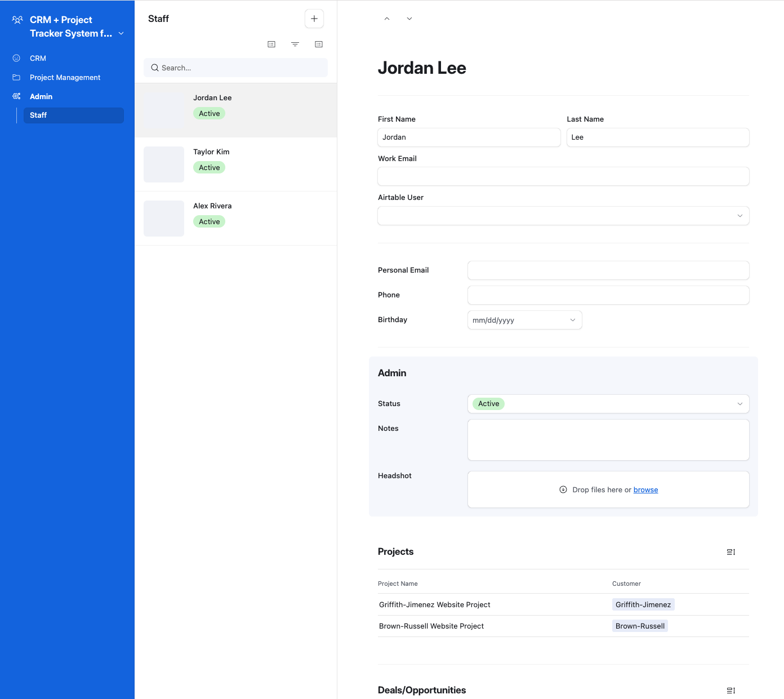Open the row-height icon beside Projects heading
This screenshot has width=784, height=699.
pos(730,552)
